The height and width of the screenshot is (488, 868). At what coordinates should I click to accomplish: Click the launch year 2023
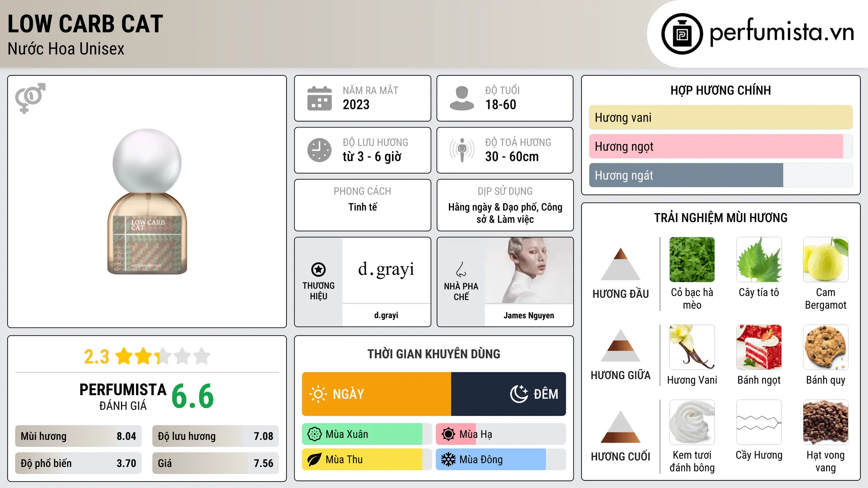pos(356,105)
